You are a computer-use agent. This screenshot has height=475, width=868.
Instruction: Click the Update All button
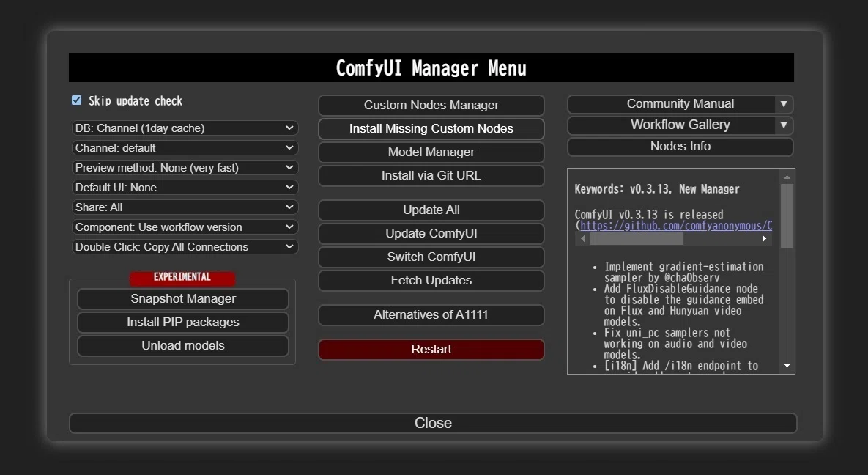pyautogui.click(x=431, y=210)
